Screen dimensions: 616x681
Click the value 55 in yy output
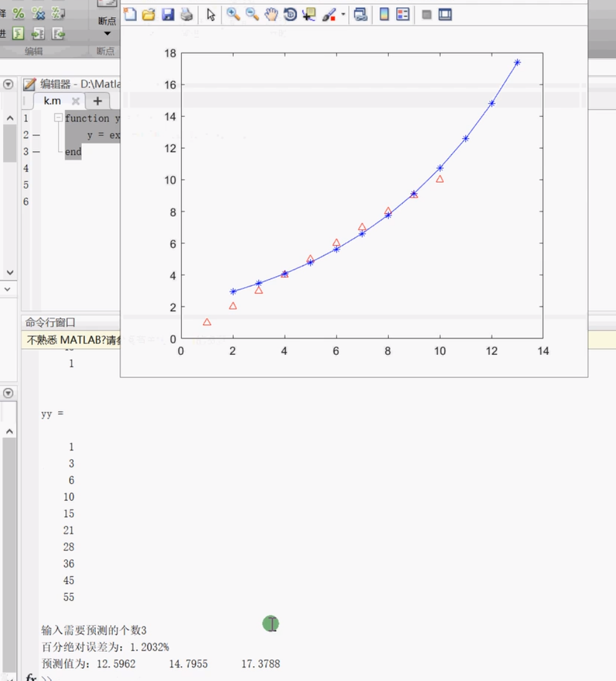click(68, 597)
